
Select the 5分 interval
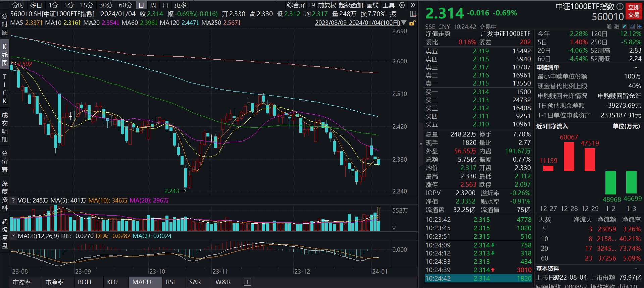click(x=69, y=5)
